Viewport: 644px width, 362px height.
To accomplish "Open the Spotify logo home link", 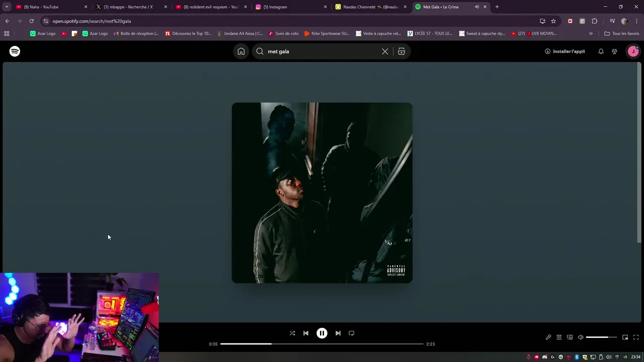I will pos(15,51).
